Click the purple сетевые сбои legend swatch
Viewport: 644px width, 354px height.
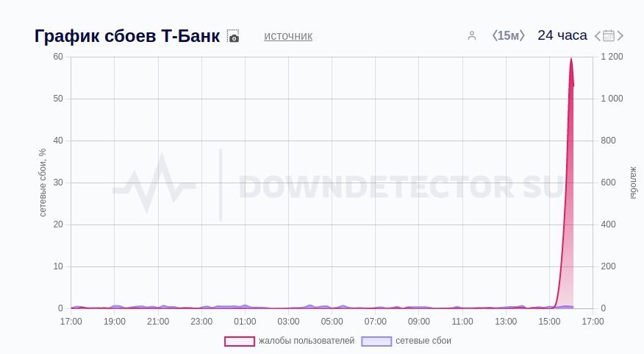point(376,341)
